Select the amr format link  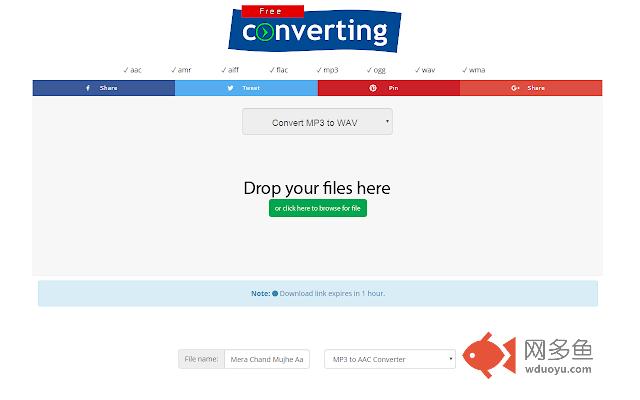[181, 70]
